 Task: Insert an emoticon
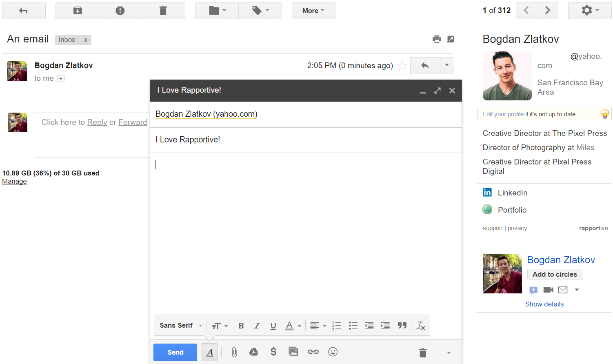click(333, 352)
